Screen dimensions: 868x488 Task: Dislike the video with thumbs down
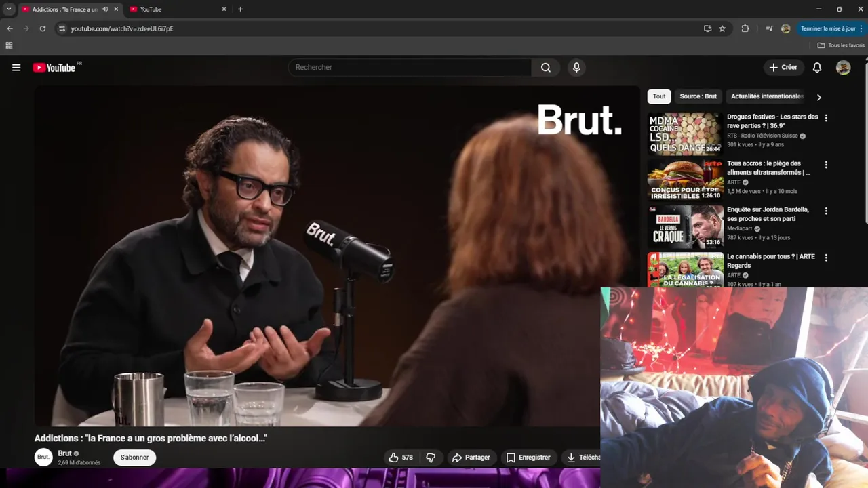coord(431,457)
